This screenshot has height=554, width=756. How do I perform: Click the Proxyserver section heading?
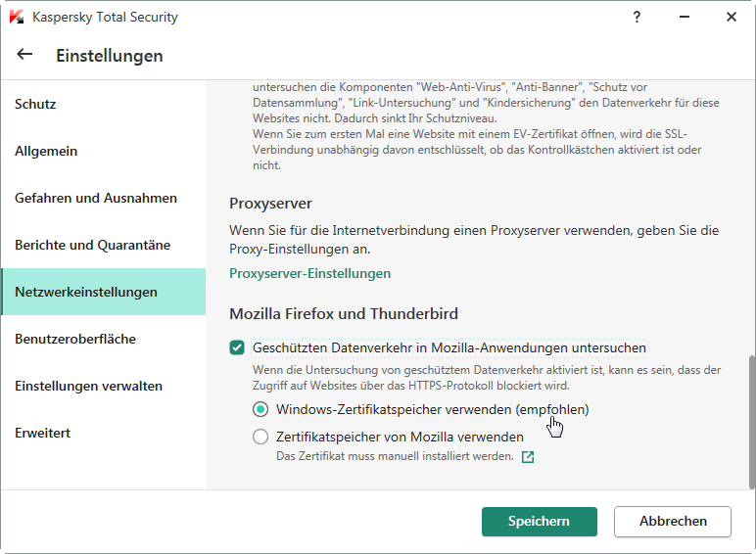point(270,204)
